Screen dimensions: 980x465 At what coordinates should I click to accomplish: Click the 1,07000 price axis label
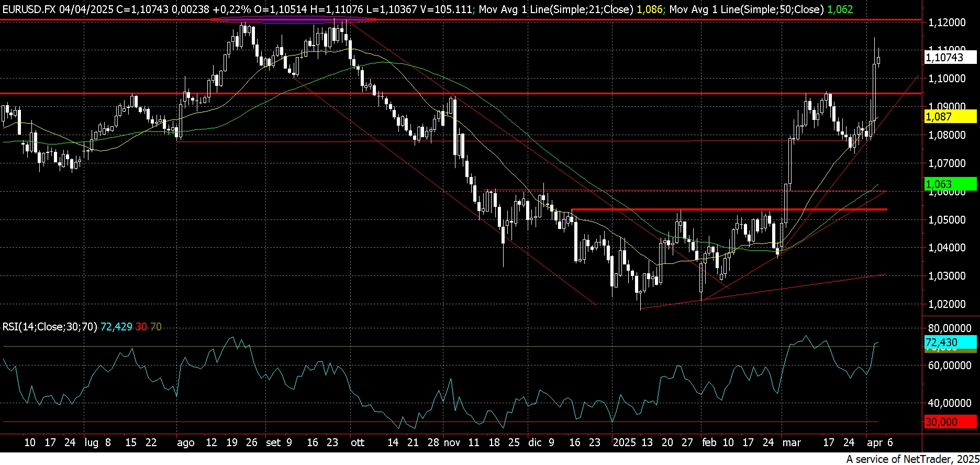[946, 163]
